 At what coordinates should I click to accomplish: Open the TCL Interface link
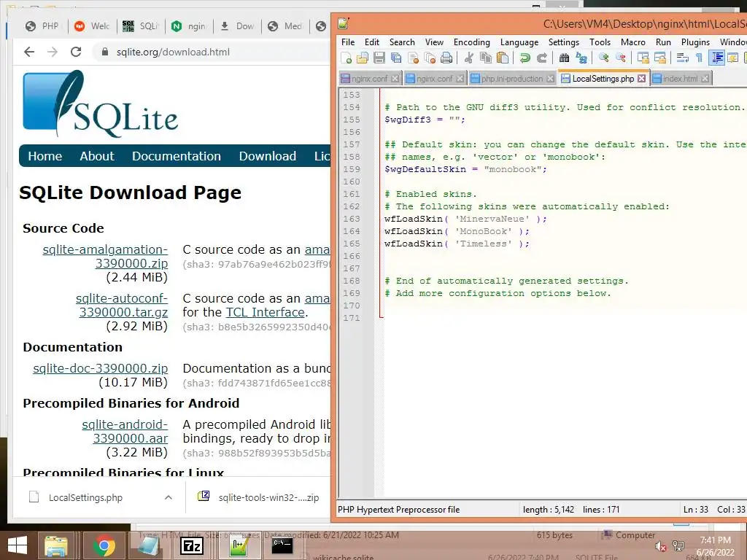click(265, 312)
